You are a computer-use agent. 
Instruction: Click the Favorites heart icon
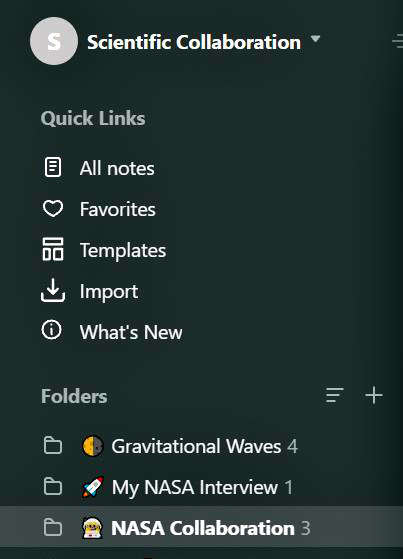click(53, 208)
